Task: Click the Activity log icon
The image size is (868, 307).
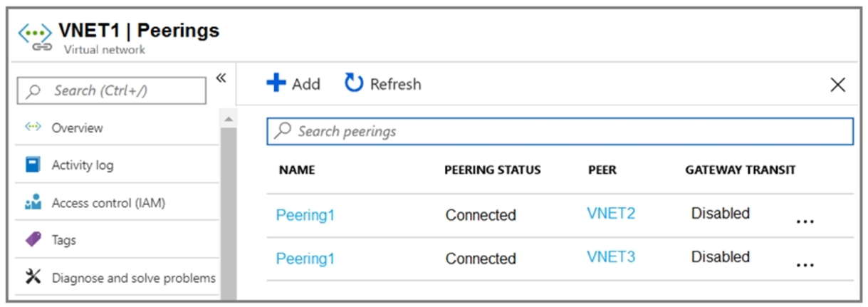Action: [33, 165]
